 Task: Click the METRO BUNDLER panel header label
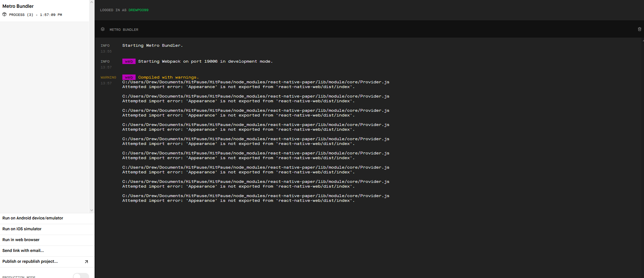(124, 30)
